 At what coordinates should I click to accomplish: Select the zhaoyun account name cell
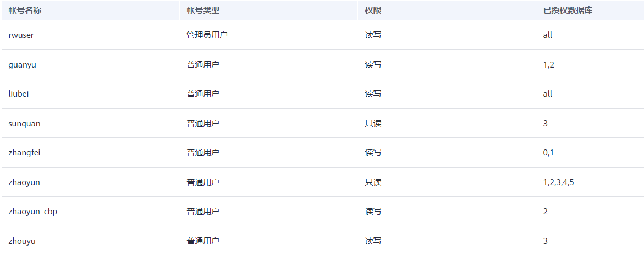coord(24,182)
